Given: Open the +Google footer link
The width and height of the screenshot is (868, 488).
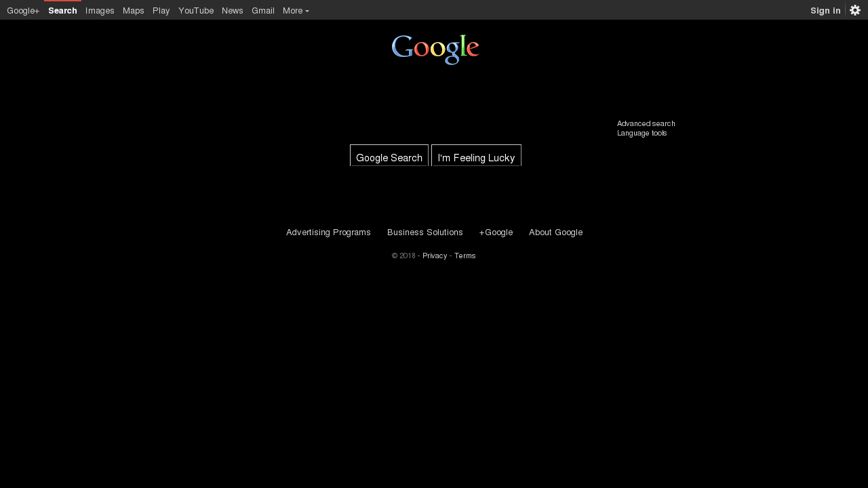Looking at the screenshot, I should tap(496, 232).
